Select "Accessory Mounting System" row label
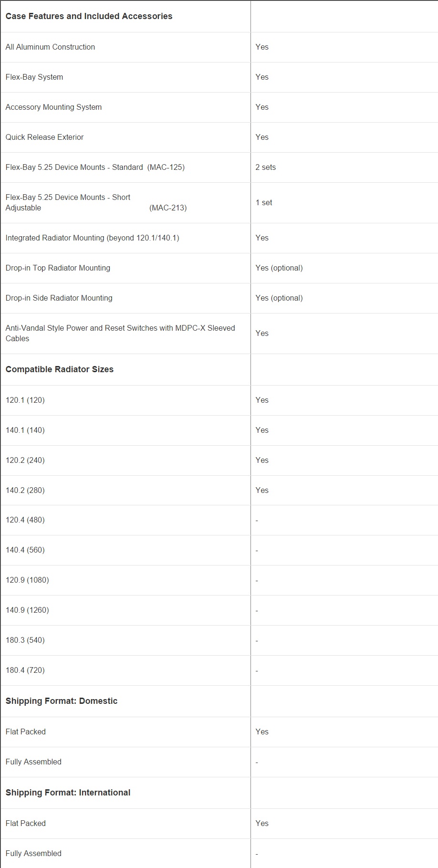438x868 pixels. point(53,107)
